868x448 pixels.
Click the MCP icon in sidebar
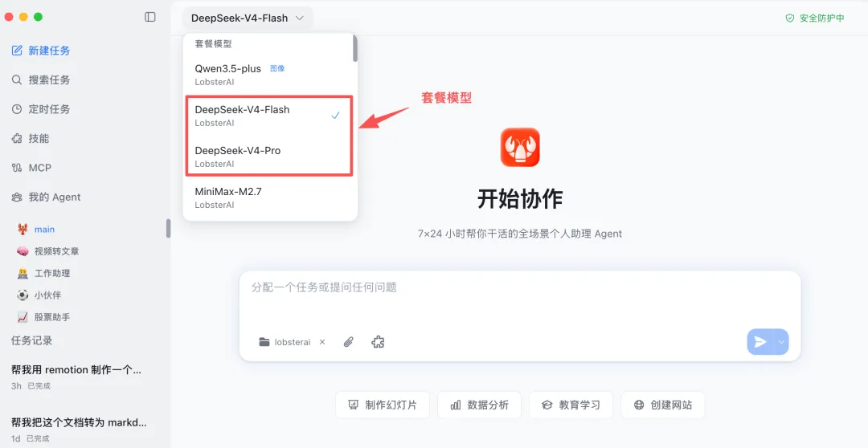tap(17, 168)
